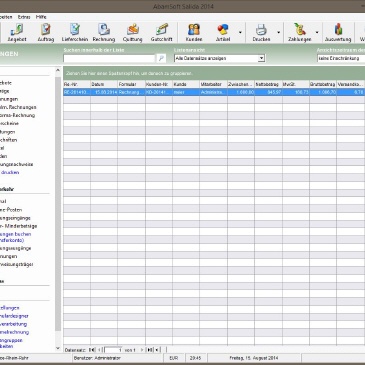This screenshot has height=365, width=365.
Task: Create a new Auftrag from toolbar
Action: click(x=46, y=33)
